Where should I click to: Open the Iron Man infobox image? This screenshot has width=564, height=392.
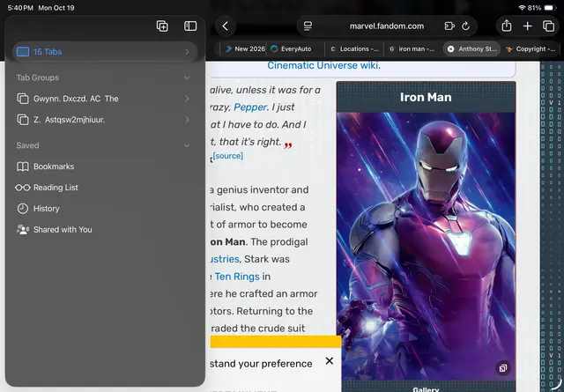tap(426, 246)
